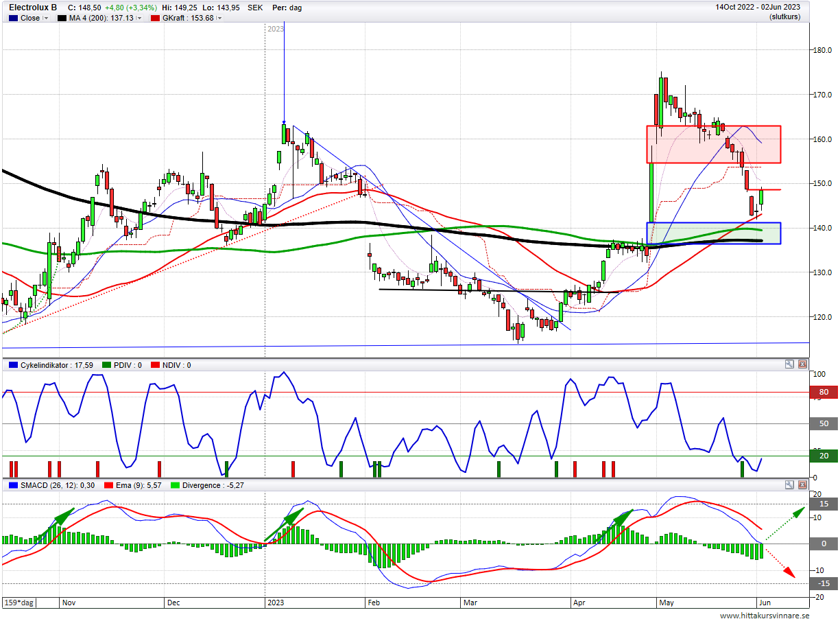Click the 'Per: dag' period label
840x619 pixels.
click(287, 8)
